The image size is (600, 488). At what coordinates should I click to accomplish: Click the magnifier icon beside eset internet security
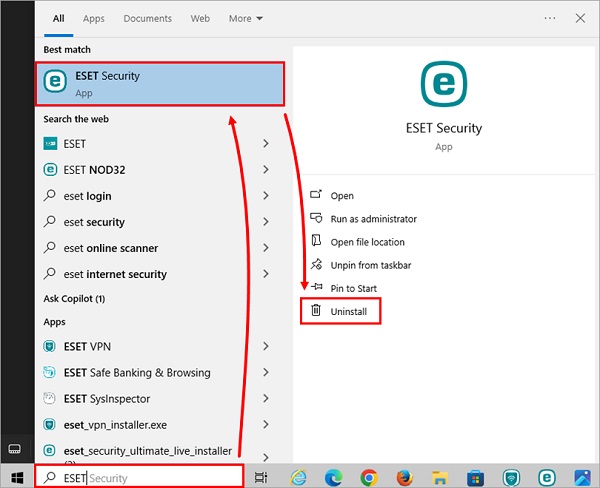[50, 274]
